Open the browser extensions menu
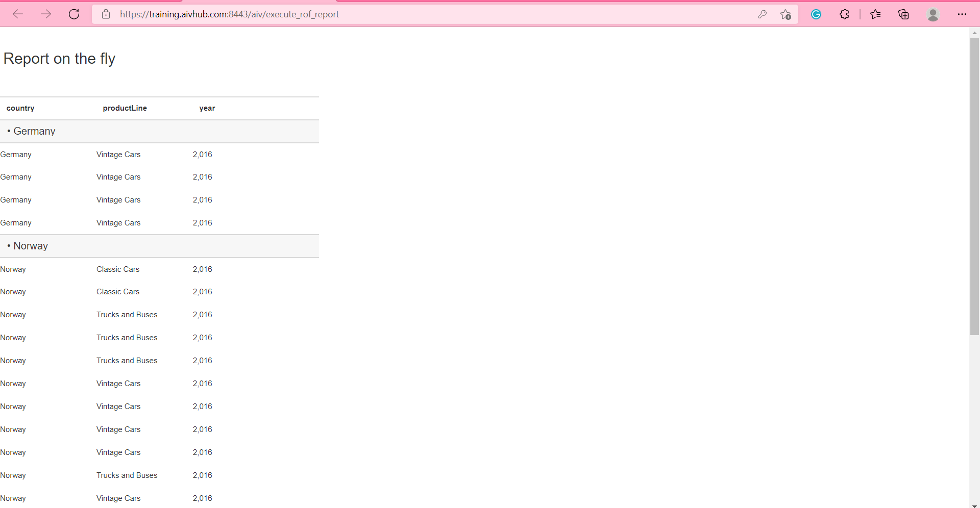This screenshot has width=980, height=508. (844, 14)
